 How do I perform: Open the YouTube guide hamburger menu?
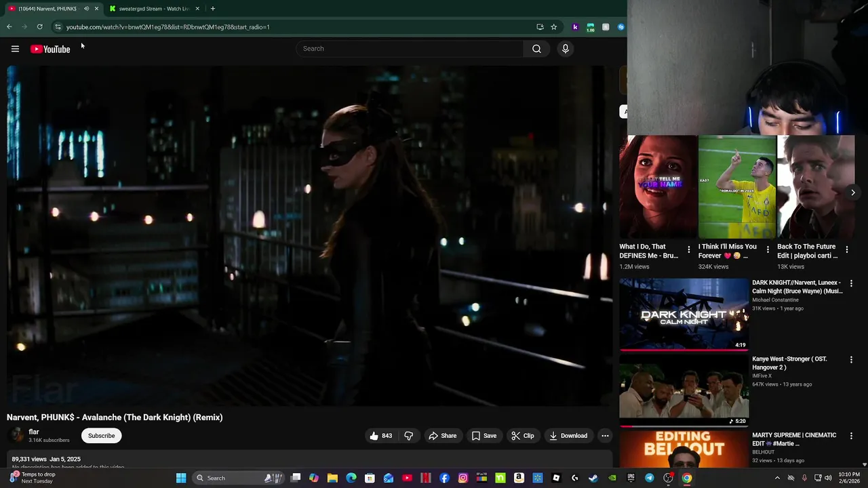(x=15, y=49)
